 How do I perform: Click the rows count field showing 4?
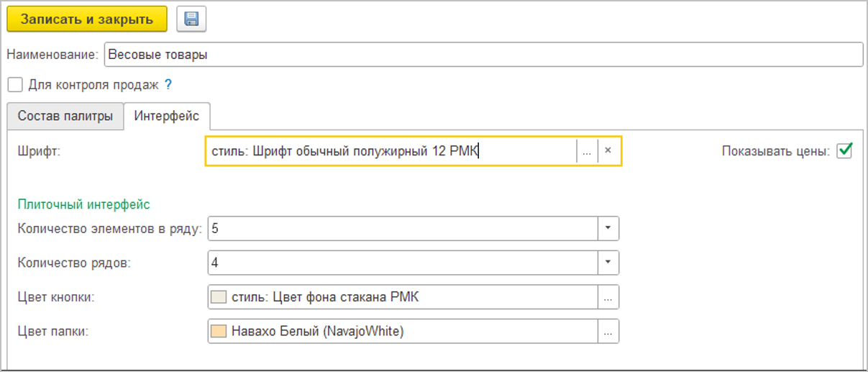pyautogui.click(x=401, y=263)
